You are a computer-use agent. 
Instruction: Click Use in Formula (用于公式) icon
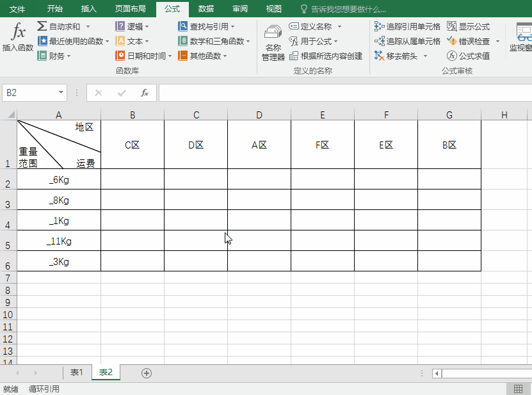pyautogui.click(x=293, y=41)
